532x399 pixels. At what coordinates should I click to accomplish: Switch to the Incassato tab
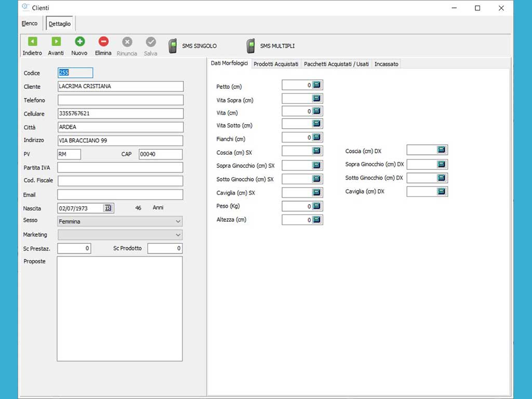tap(387, 64)
